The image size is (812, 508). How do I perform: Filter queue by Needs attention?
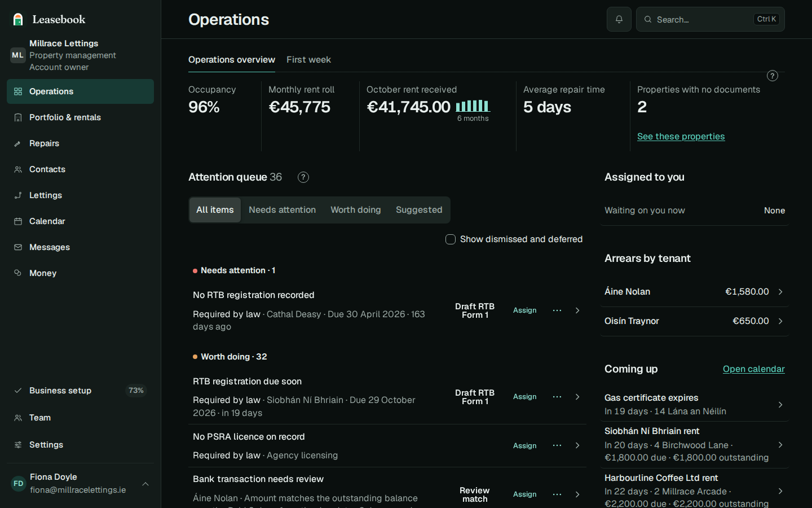(282, 210)
